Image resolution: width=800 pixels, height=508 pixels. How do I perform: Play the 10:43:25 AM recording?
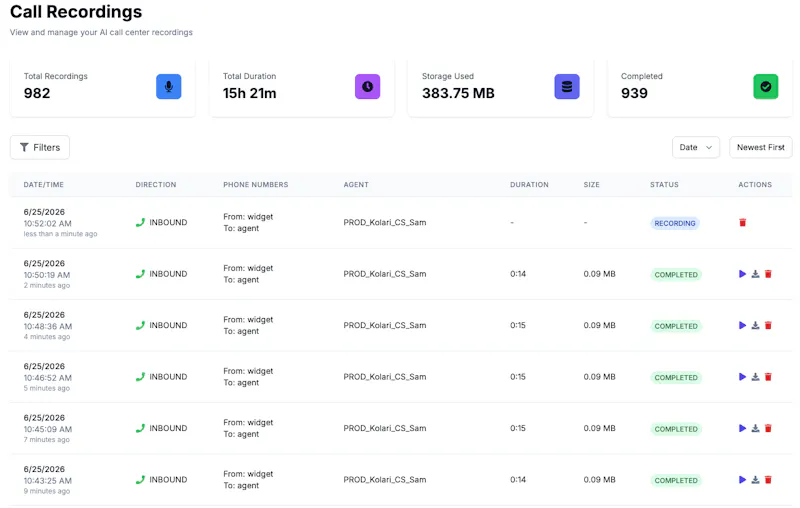tap(742, 480)
